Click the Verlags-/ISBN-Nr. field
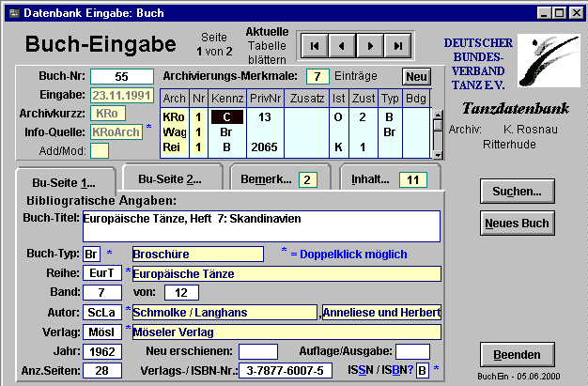Viewport: 588px width, 386px height. point(286,370)
